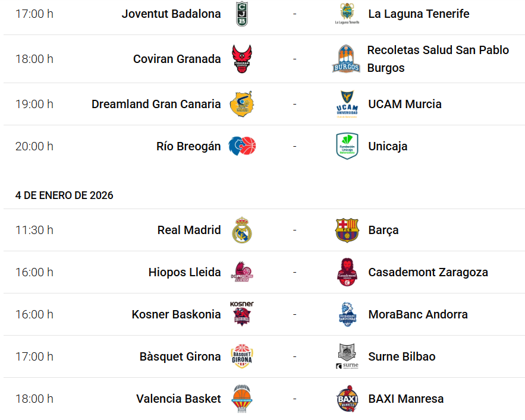Open the MoraBanc Andorra team link
This screenshot has height=420, width=525.
418,314
